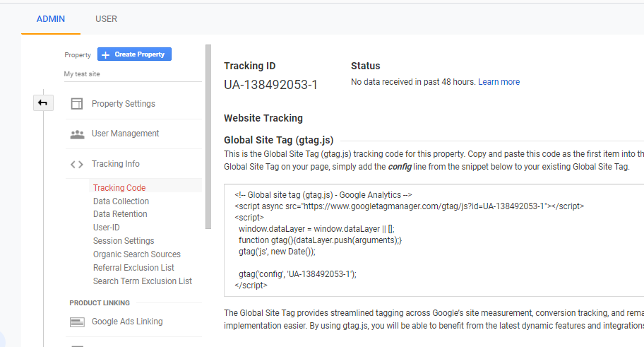Open Referral Exclusion List
This screenshot has height=347, width=644.
click(x=133, y=268)
